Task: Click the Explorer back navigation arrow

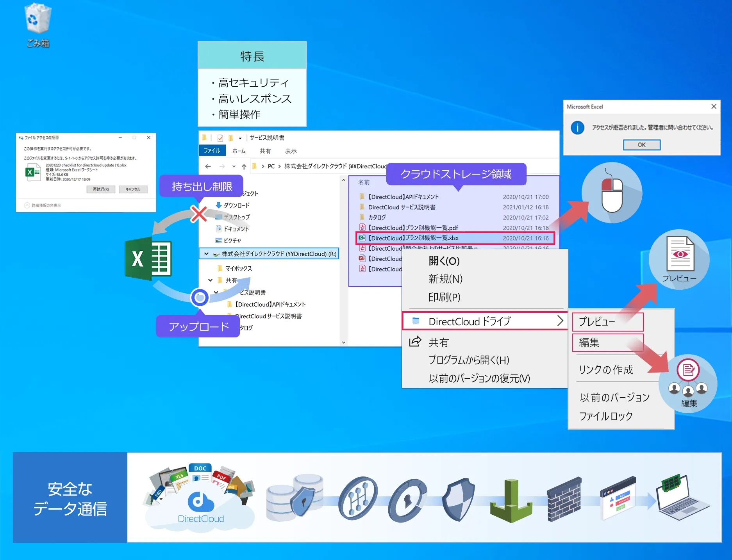Action: (x=208, y=166)
